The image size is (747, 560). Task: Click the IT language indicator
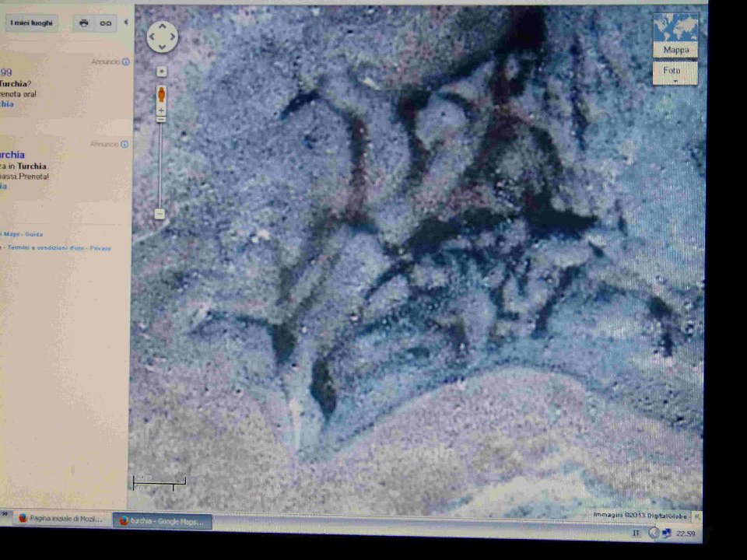click(x=636, y=533)
